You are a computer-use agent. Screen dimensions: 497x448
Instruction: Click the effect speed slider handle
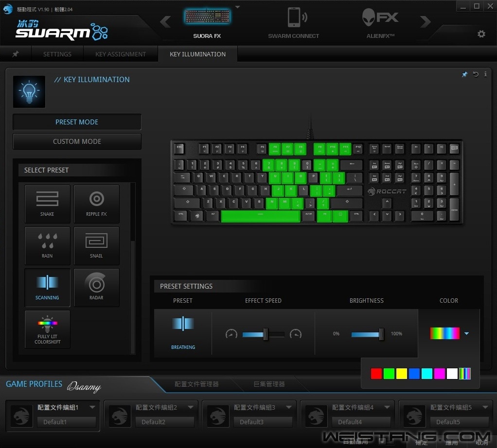[x=266, y=334]
